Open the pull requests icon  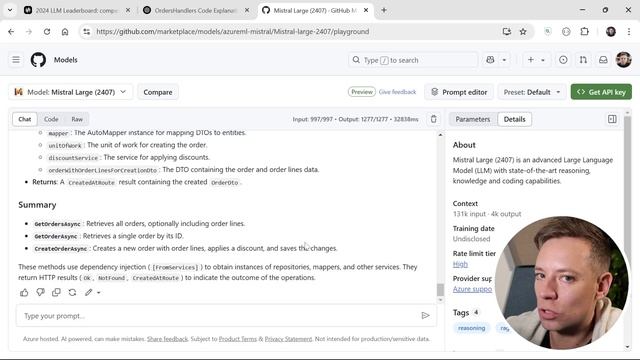point(583,60)
